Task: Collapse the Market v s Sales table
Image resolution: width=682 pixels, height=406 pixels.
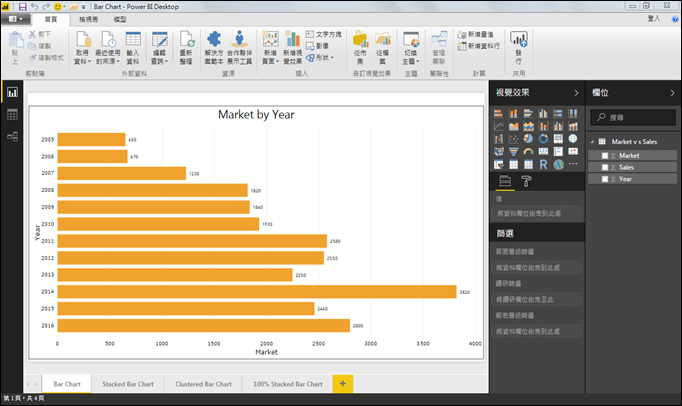Action: [x=592, y=142]
